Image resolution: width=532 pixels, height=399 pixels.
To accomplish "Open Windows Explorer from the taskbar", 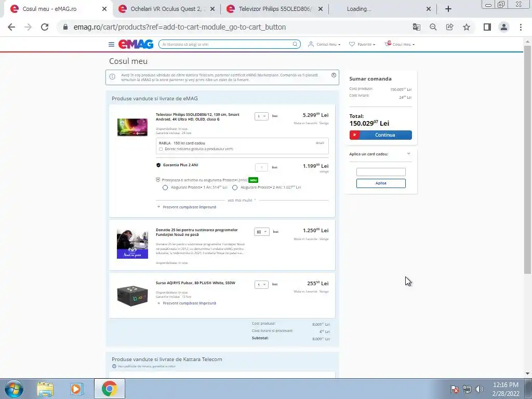I will coord(45,389).
